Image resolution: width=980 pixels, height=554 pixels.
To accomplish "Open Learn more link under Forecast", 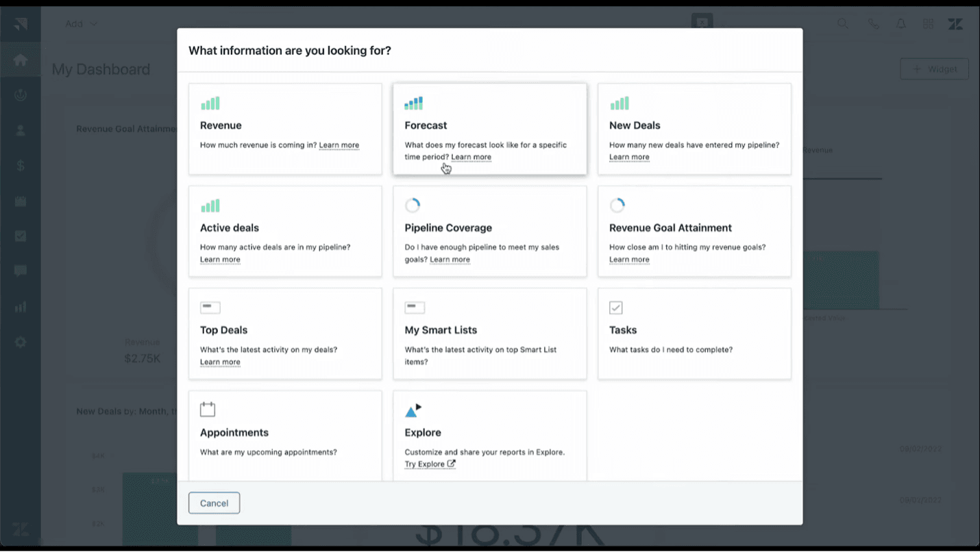I will (x=471, y=157).
